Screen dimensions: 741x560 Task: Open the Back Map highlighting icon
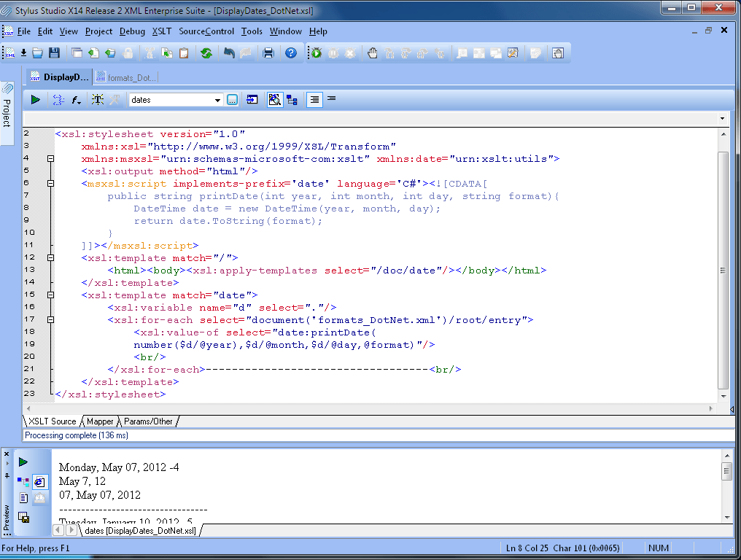tap(275, 100)
